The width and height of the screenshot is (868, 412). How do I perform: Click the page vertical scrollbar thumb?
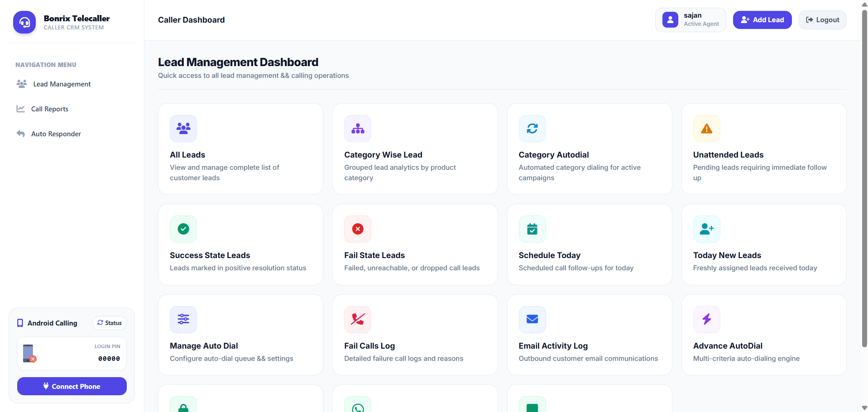click(864, 178)
